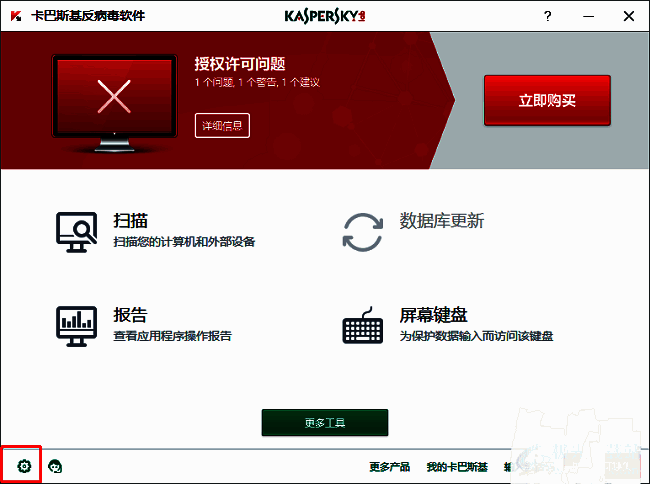Click the red monitor status image
The width and height of the screenshot is (650, 484).
pyautogui.click(x=114, y=104)
